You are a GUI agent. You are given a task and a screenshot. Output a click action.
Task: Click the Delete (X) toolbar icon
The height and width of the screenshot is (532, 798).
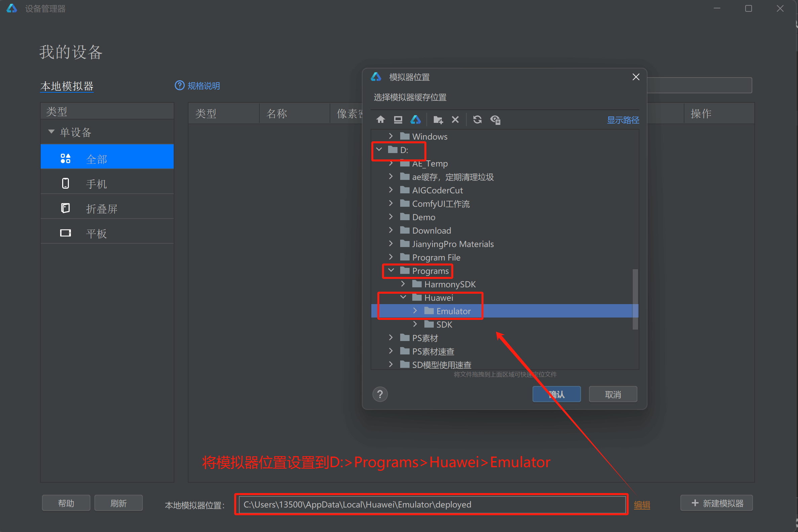pyautogui.click(x=455, y=119)
